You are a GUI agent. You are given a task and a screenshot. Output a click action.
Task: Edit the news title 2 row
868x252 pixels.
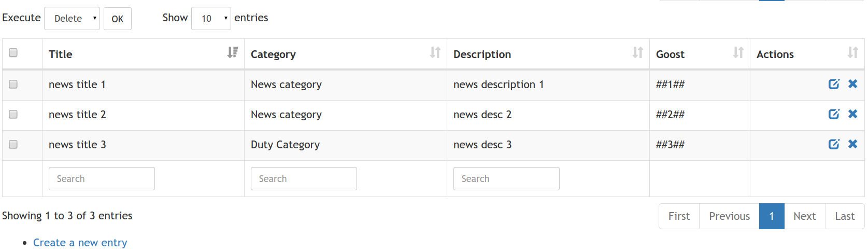click(x=833, y=114)
